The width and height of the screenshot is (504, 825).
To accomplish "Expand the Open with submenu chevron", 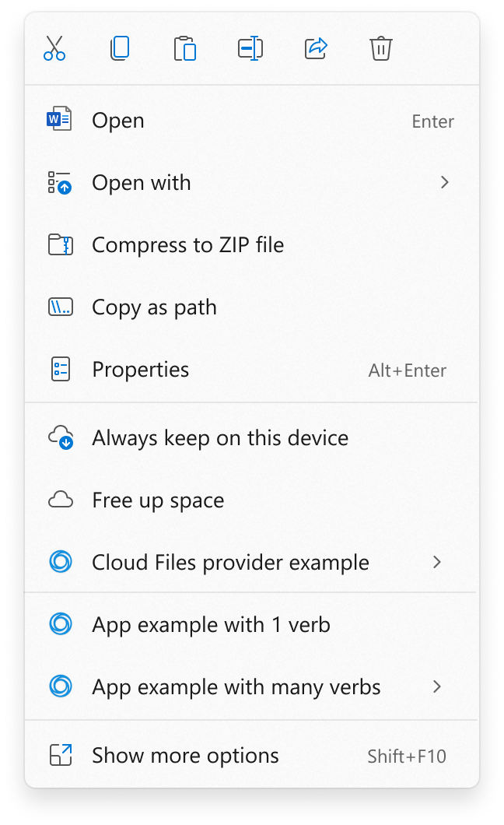I will click(444, 182).
